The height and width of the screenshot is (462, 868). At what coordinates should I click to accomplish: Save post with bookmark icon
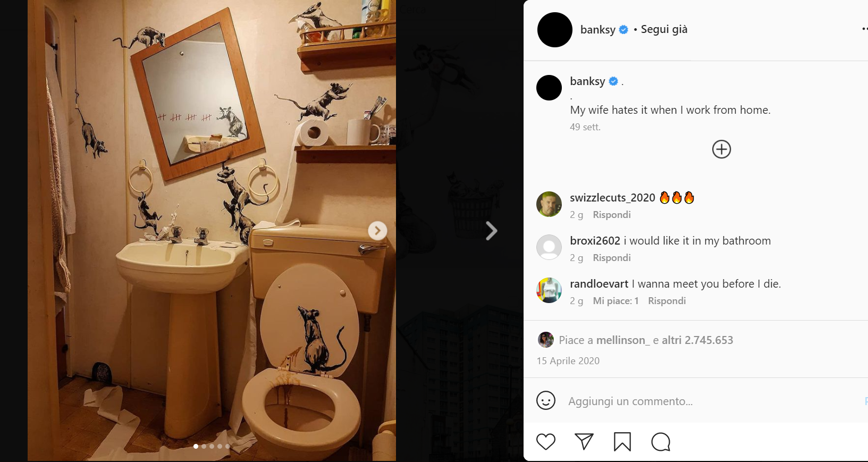coord(622,442)
